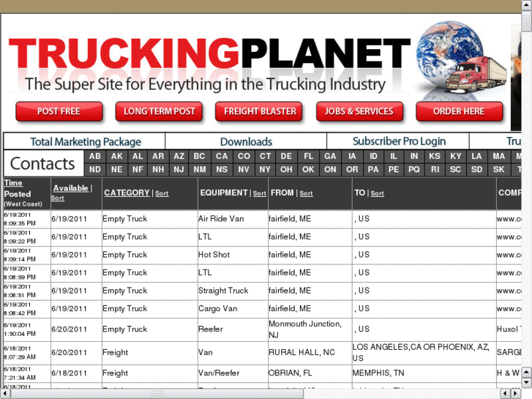This screenshot has width=532, height=399.
Task: Click the Available column header link
Action: (x=70, y=188)
